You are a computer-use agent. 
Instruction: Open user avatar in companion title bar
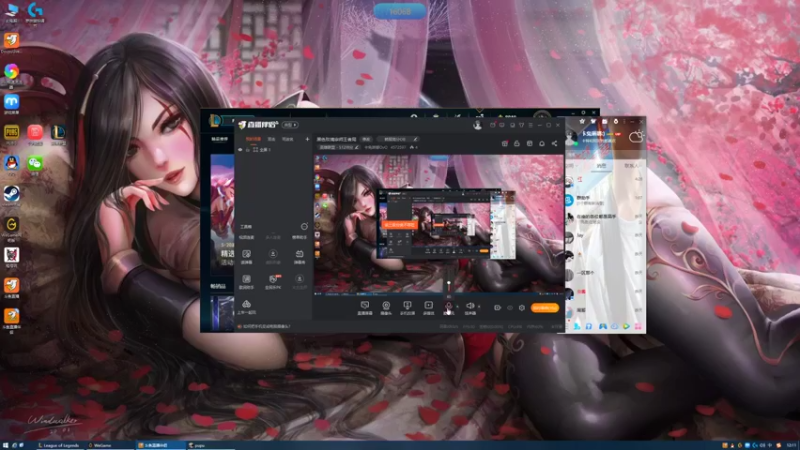pos(478,124)
